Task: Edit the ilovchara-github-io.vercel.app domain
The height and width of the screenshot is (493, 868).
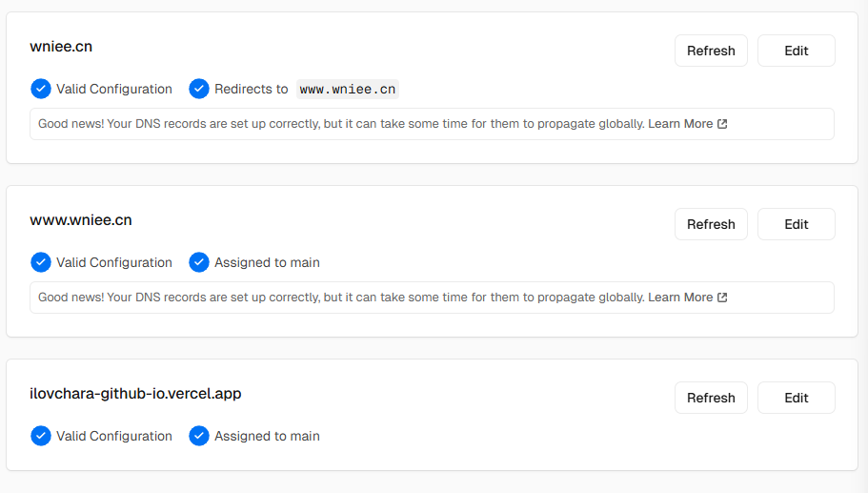Action: point(796,398)
